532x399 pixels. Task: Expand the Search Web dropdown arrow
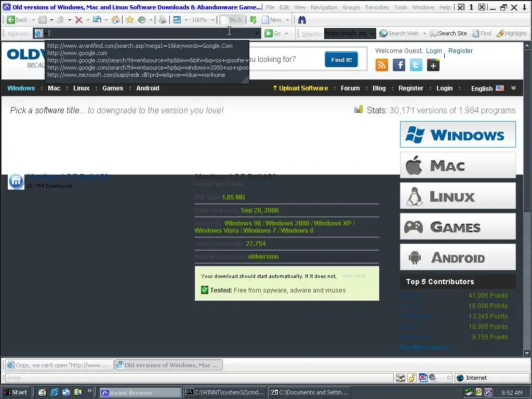(x=424, y=33)
